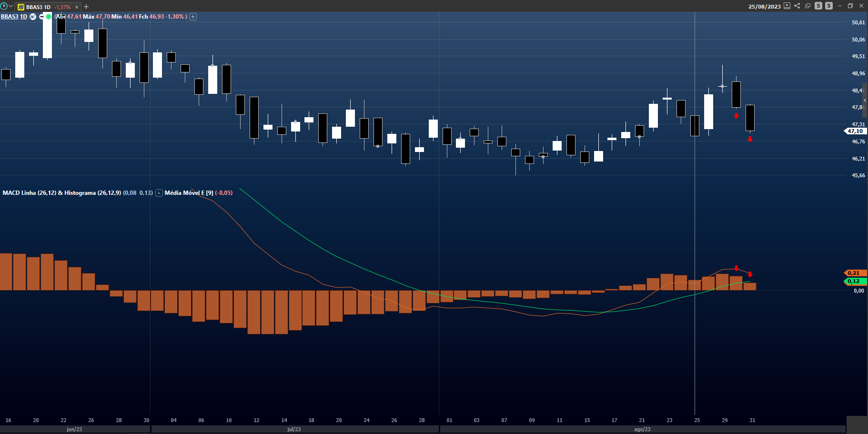868x434 pixels.
Task: Click the second gray 5 badge
Action: pyautogui.click(x=829, y=6)
